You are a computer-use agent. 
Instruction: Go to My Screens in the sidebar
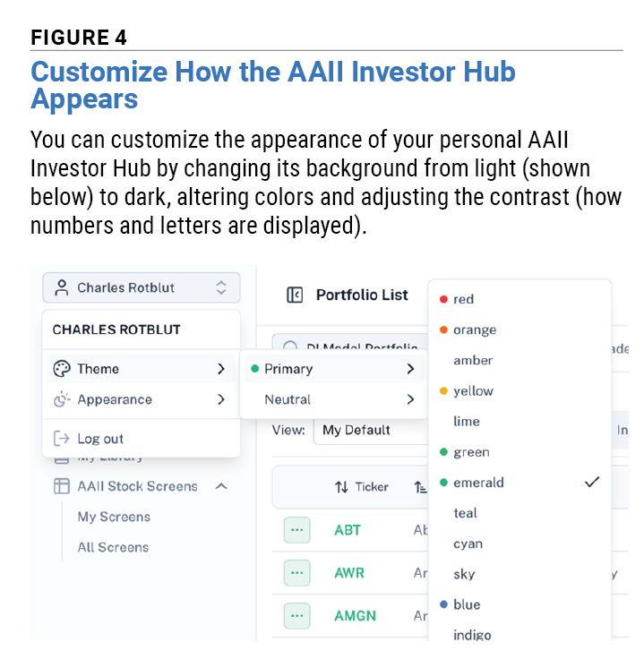click(x=114, y=517)
